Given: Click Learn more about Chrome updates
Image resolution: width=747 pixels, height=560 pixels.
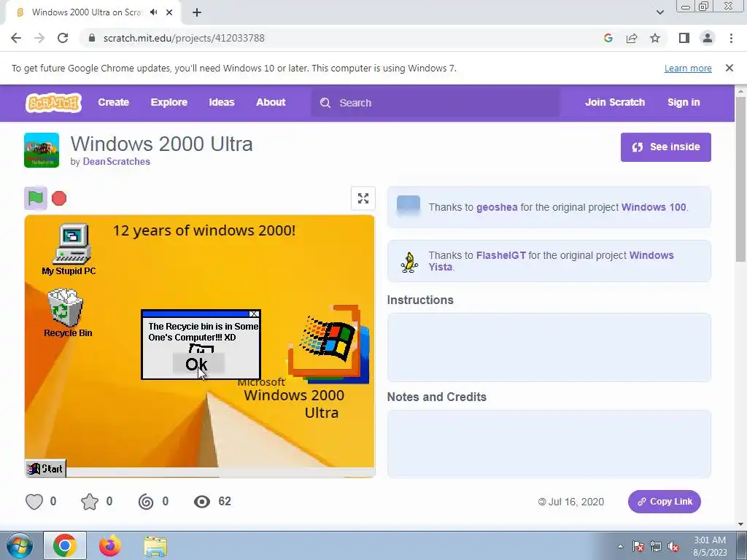Looking at the screenshot, I should tap(688, 68).
